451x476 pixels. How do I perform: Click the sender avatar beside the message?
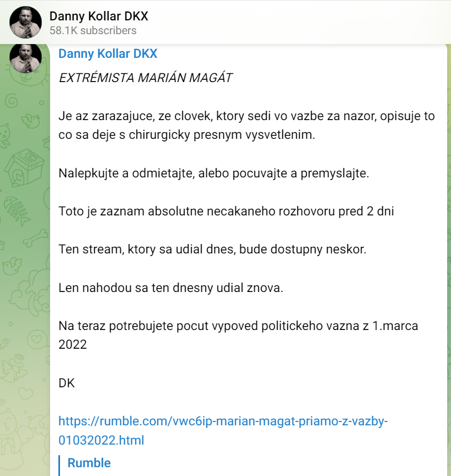click(25, 58)
